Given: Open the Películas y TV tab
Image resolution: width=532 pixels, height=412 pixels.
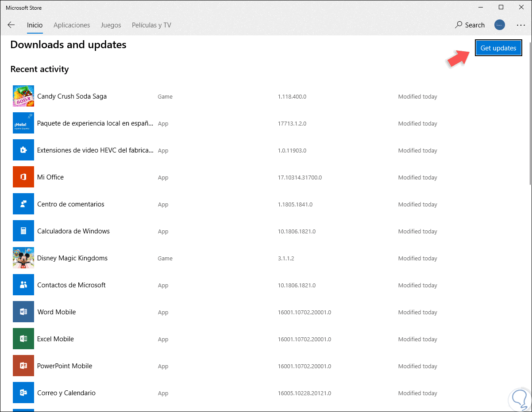Looking at the screenshot, I should click(151, 25).
